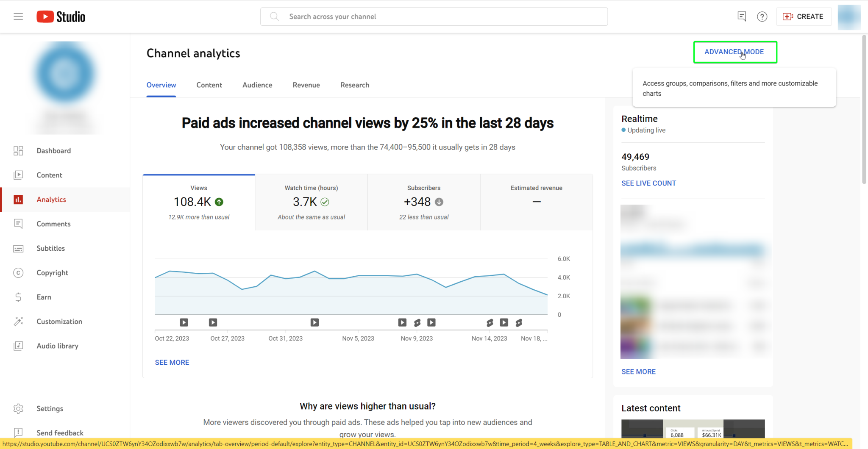Click the Subtitles icon
Image resolution: width=868 pixels, height=449 pixels.
click(x=18, y=248)
